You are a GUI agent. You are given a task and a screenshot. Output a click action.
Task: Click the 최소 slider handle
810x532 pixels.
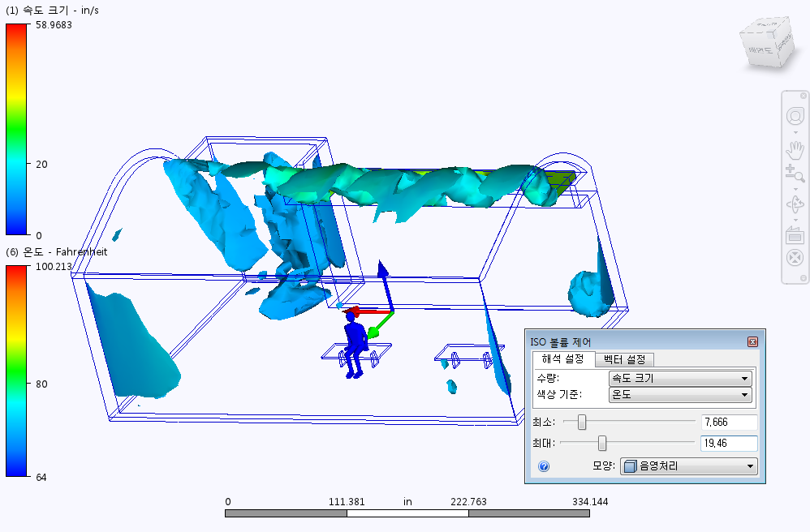582,422
